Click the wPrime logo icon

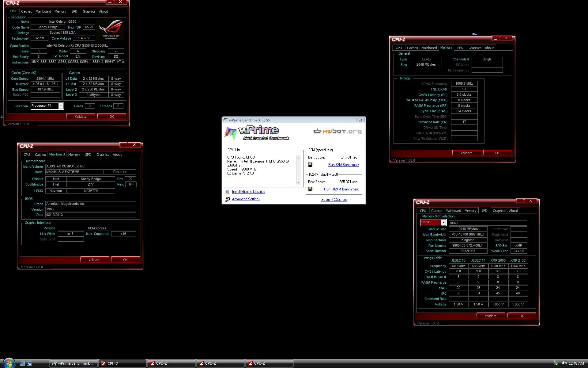231,133
